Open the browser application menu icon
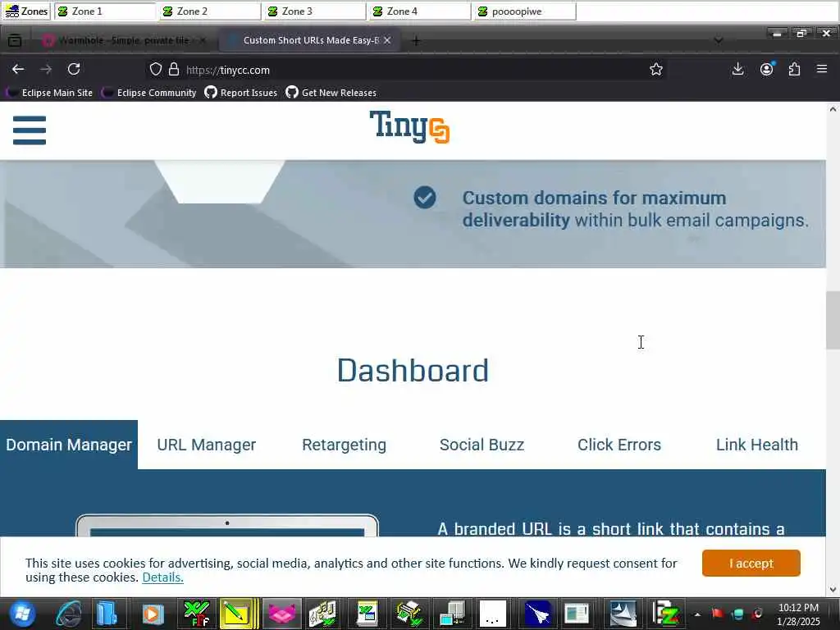This screenshot has width=840, height=630. coord(822,69)
